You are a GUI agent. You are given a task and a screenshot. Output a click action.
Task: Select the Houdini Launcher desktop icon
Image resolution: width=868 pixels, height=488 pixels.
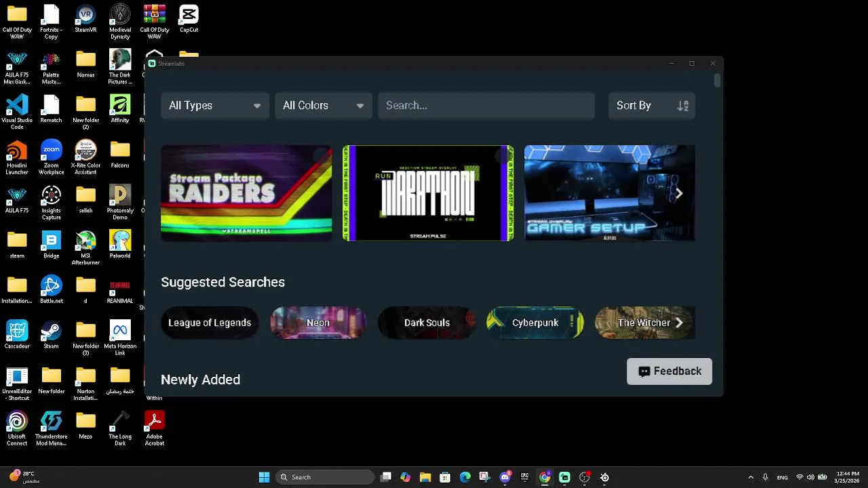point(17,158)
